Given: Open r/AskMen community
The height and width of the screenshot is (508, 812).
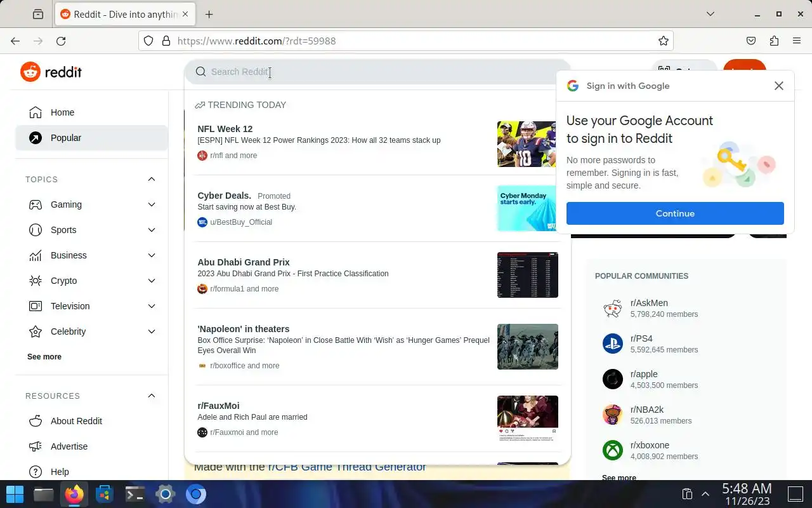Looking at the screenshot, I should pos(686,309).
